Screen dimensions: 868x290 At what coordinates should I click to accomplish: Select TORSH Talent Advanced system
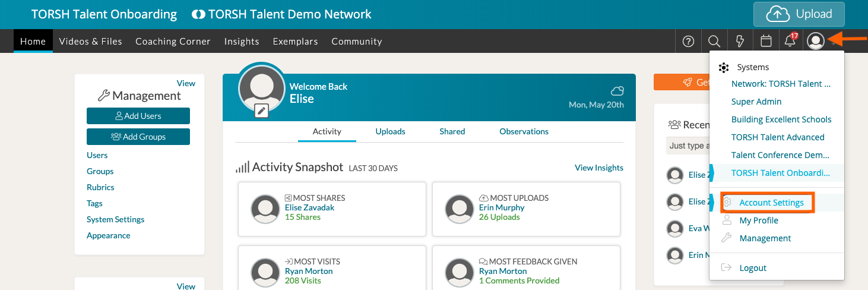(778, 137)
